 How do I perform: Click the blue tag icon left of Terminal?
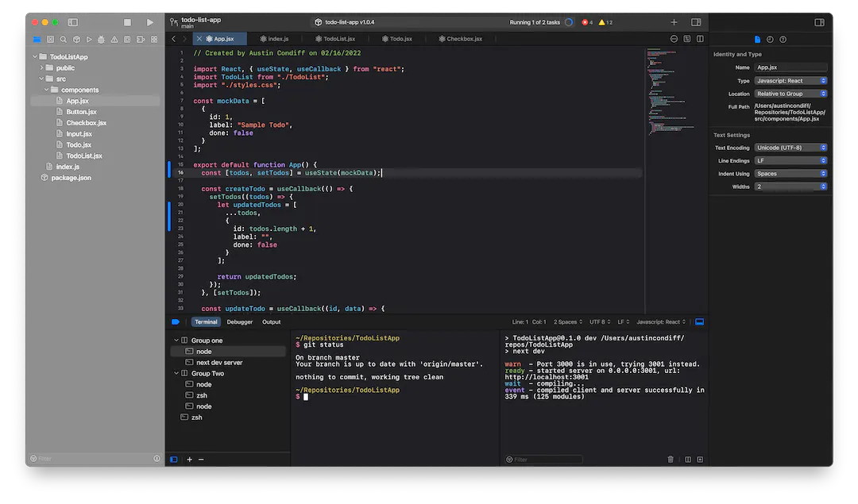point(176,322)
